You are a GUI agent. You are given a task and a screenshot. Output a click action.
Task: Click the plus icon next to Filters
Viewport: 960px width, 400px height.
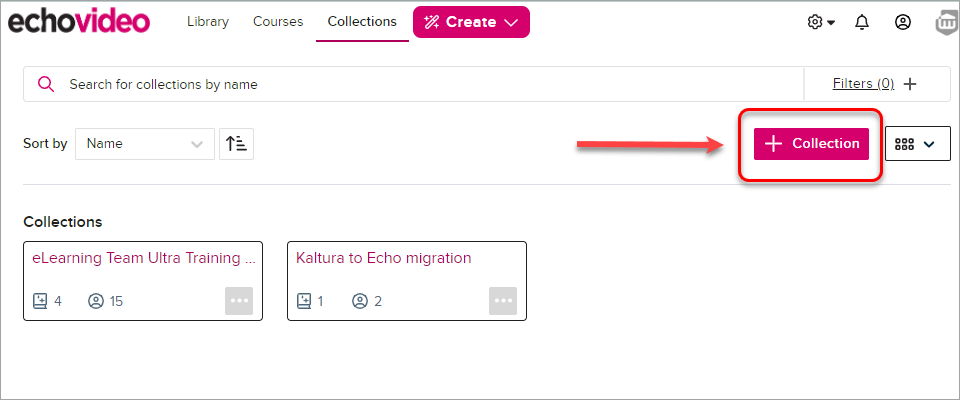tap(910, 84)
